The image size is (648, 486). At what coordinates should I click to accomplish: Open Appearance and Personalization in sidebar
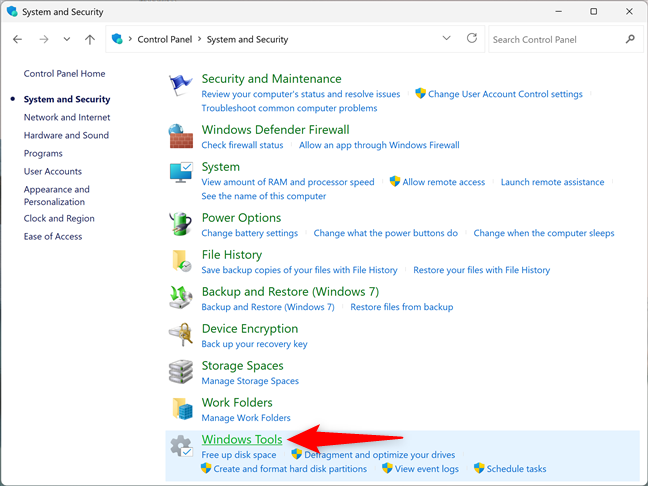point(56,195)
